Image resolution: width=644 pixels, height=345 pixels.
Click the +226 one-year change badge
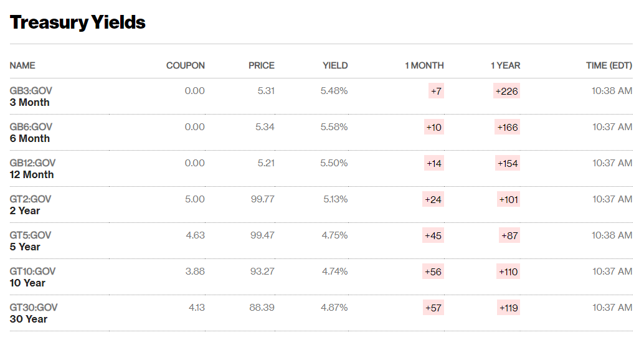point(506,91)
